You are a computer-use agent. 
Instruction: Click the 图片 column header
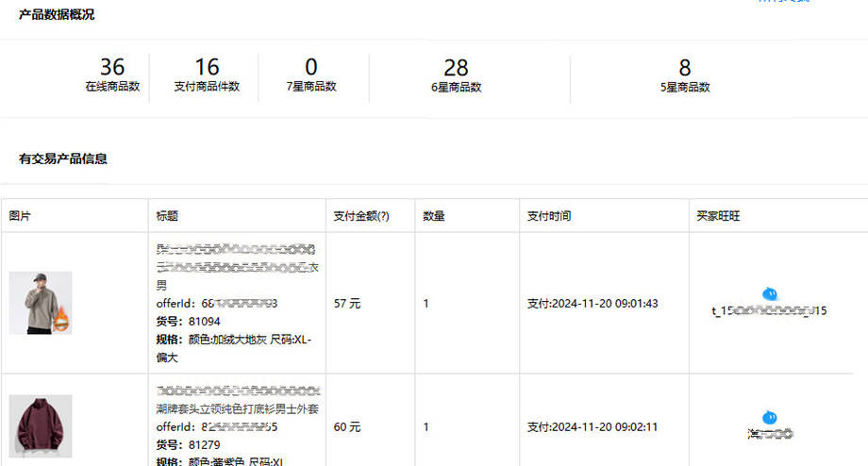point(20,216)
